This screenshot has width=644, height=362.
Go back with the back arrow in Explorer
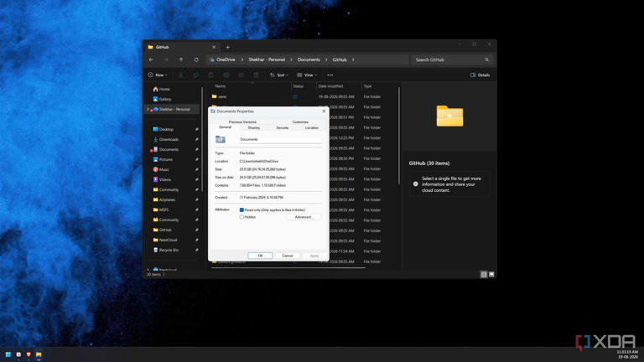pyautogui.click(x=151, y=59)
